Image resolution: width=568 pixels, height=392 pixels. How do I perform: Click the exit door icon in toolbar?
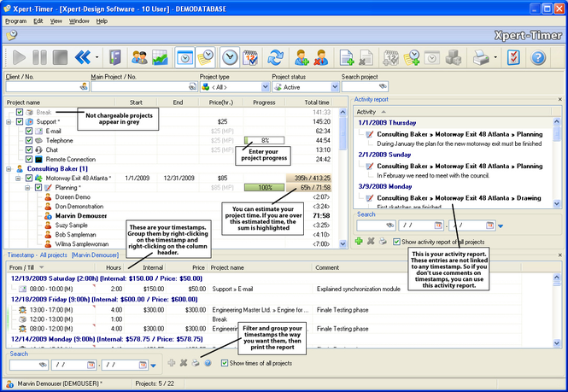[114, 57]
